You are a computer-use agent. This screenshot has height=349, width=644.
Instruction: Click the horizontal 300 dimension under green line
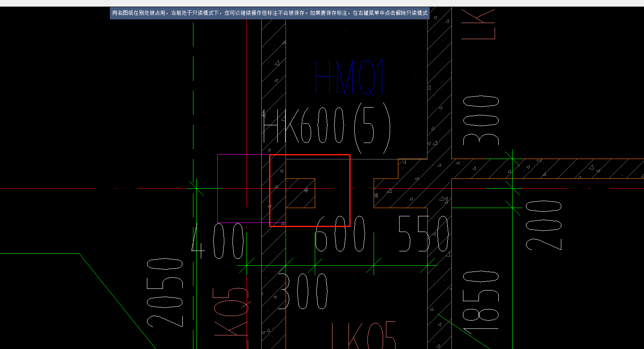click(x=303, y=291)
